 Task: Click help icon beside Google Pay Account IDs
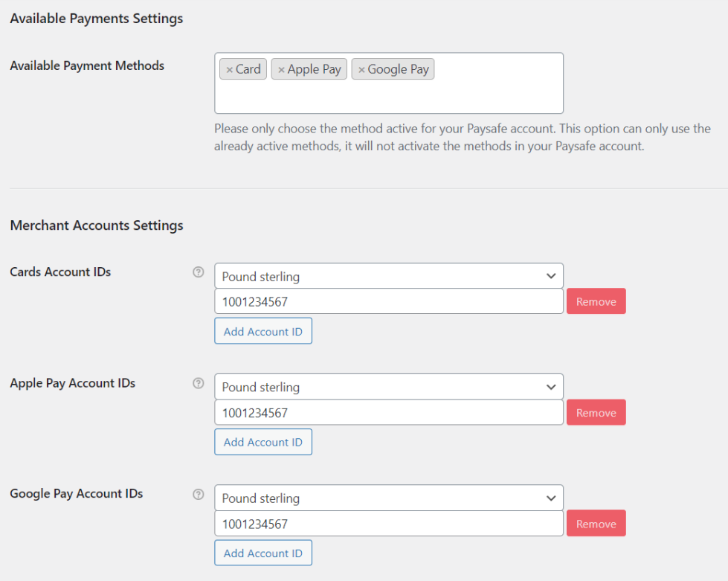[198, 494]
